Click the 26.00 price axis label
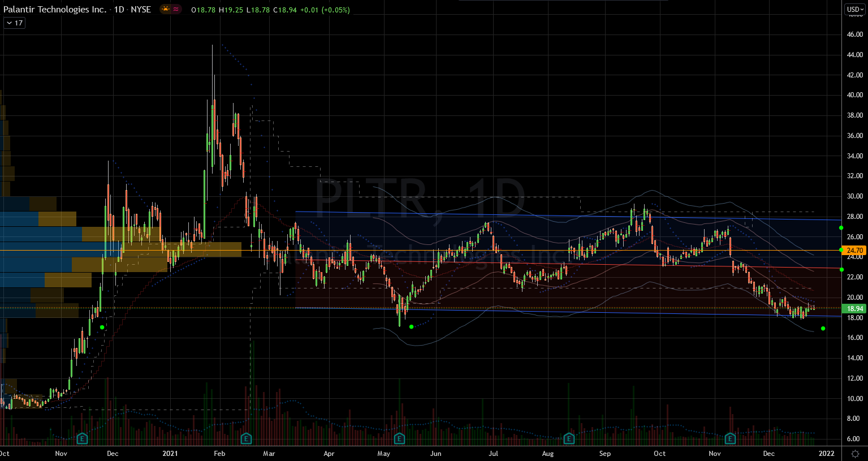This screenshot has height=461, width=868. click(855, 237)
